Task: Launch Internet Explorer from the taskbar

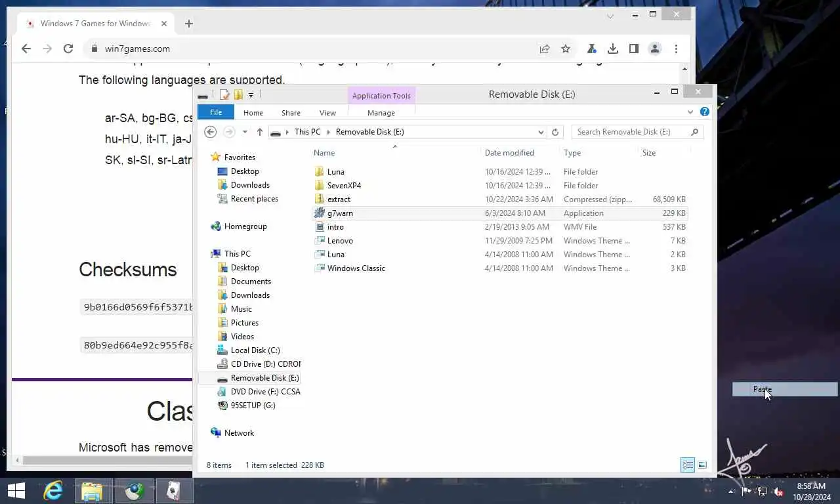Action: click(x=52, y=491)
